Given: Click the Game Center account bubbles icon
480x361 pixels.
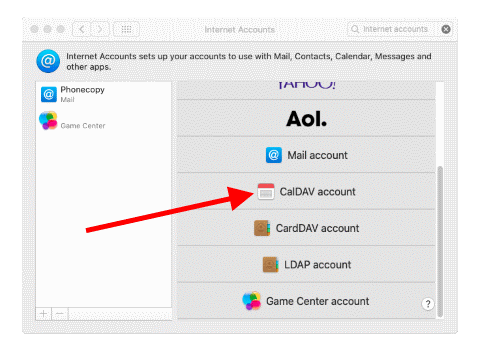Looking at the screenshot, I should (252, 300).
